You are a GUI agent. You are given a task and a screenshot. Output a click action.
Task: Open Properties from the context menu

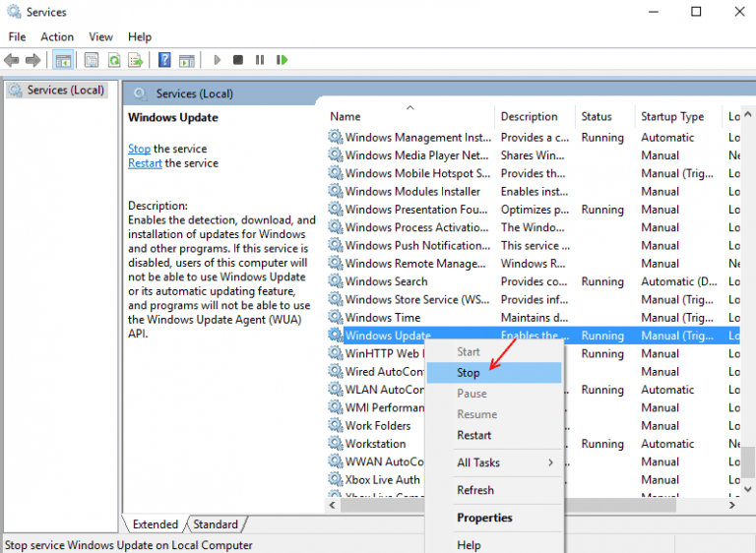coord(494,518)
